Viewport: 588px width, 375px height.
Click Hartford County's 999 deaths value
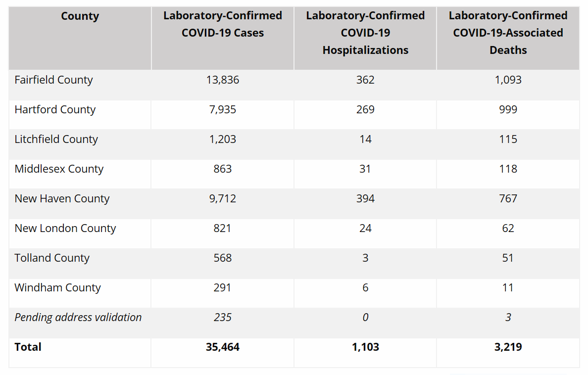click(508, 110)
